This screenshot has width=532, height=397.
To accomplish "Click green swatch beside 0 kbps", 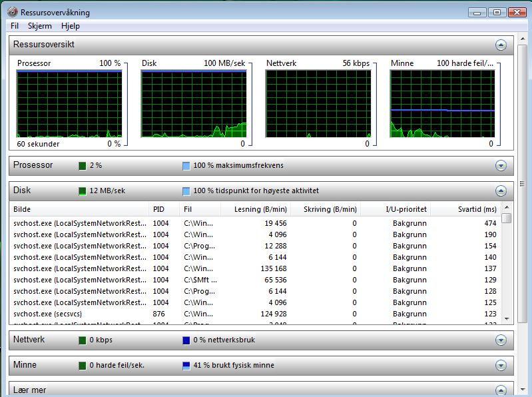I will [82, 340].
